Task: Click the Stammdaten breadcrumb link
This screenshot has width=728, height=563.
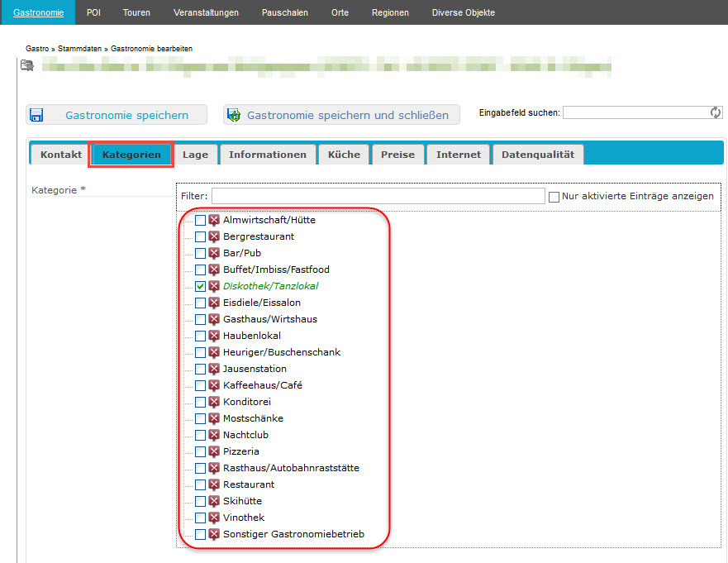Action: click(x=79, y=49)
